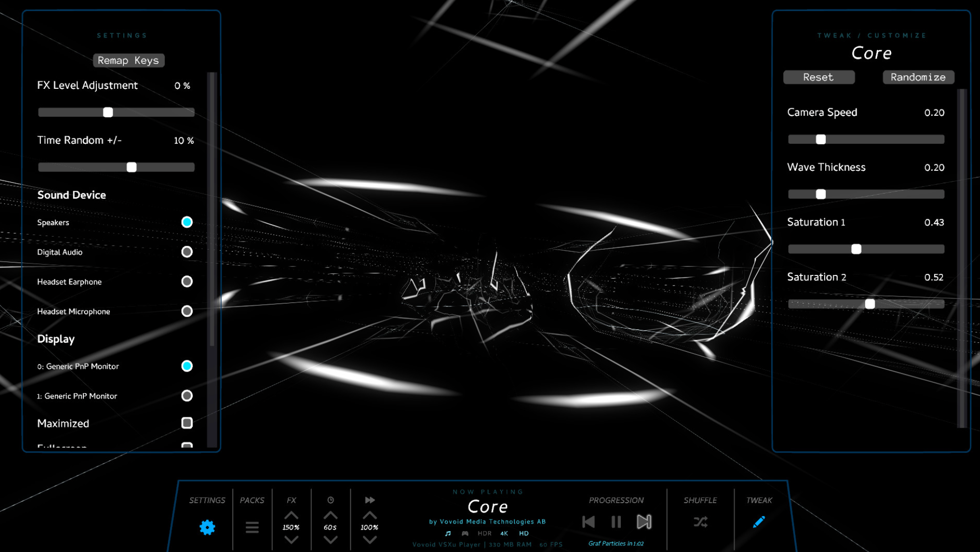
Task: Toggle 4K quality mode
Action: pyautogui.click(x=503, y=534)
